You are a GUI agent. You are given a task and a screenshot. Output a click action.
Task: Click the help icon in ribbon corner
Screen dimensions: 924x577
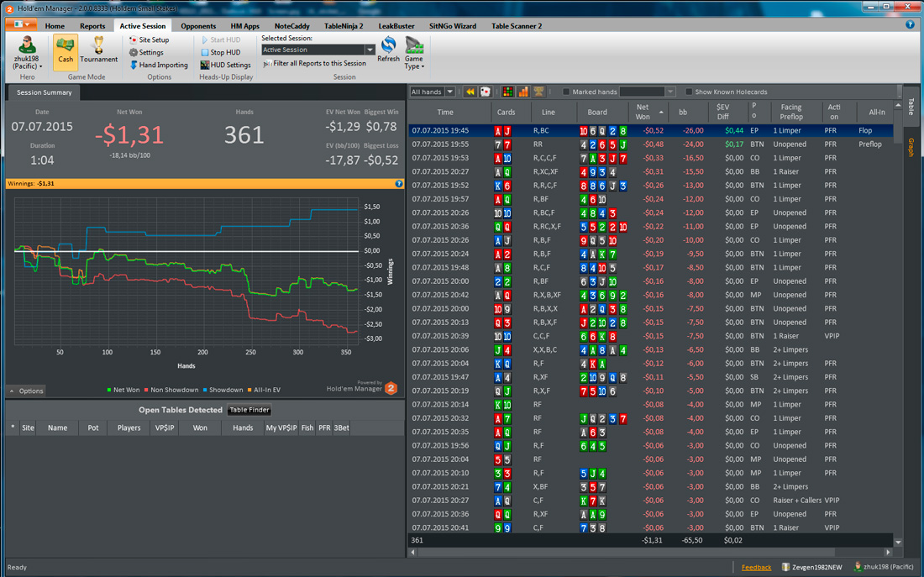(910, 24)
